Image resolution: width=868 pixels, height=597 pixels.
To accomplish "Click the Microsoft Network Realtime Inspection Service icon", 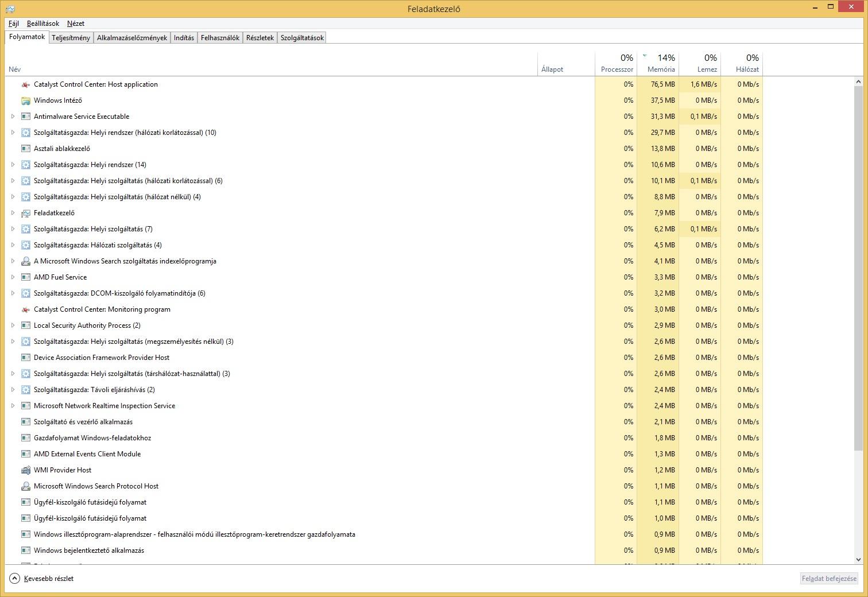I will coord(25,406).
